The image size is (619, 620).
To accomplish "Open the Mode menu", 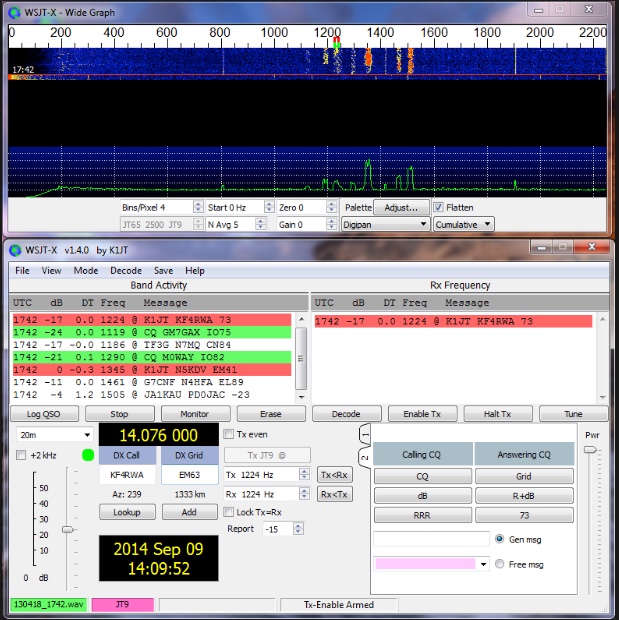I will coord(85,270).
